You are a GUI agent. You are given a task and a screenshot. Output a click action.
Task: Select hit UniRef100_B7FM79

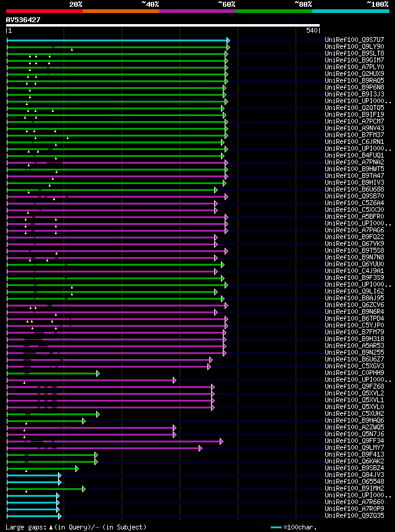click(355, 332)
